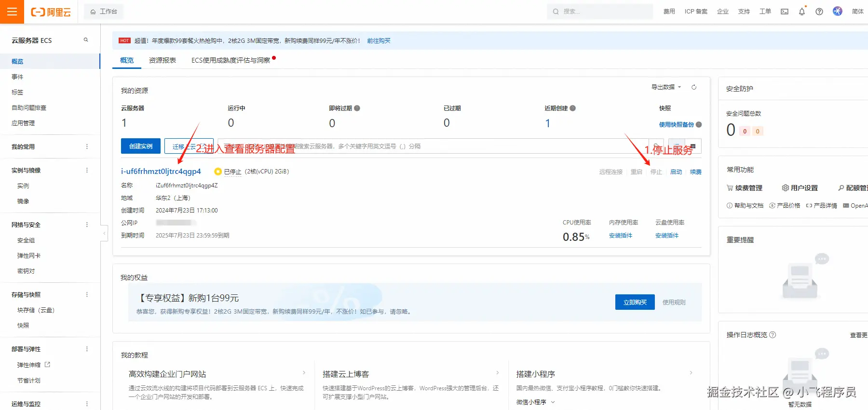Switch to the 资源报表 tab
The height and width of the screenshot is (410, 868).
[163, 60]
